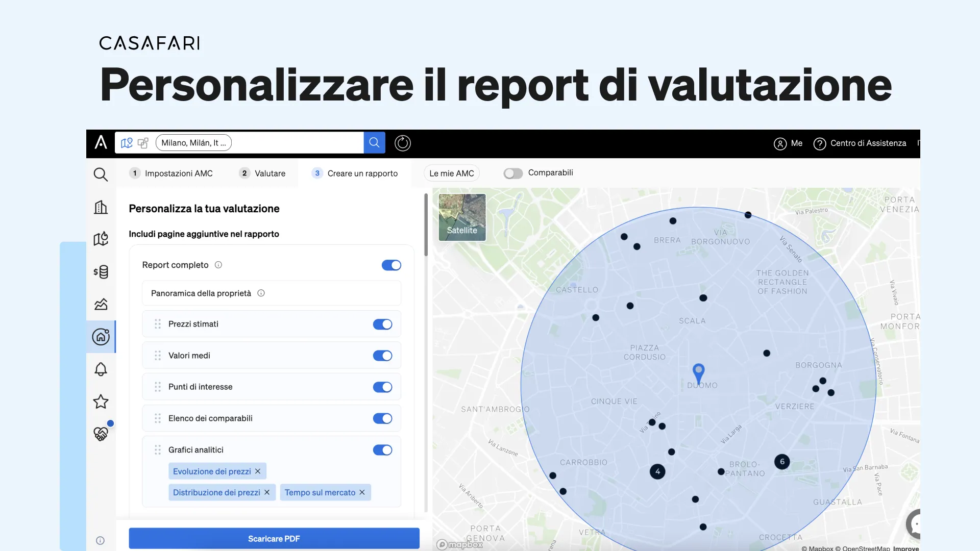Open the chat bubble widget icon
The width and height of the screenshot is (980, 551).
[x=914, y=524]
